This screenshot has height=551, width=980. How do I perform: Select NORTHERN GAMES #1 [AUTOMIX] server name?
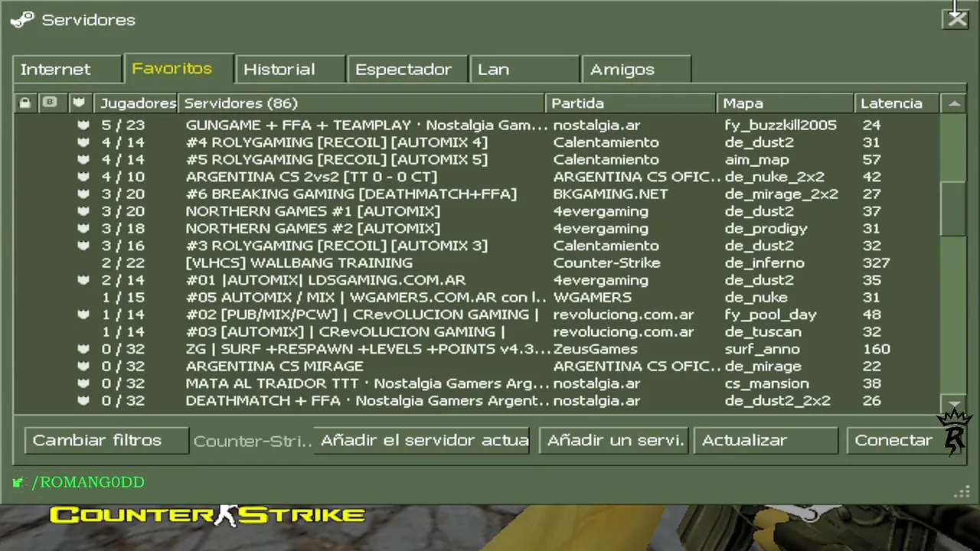312,211
